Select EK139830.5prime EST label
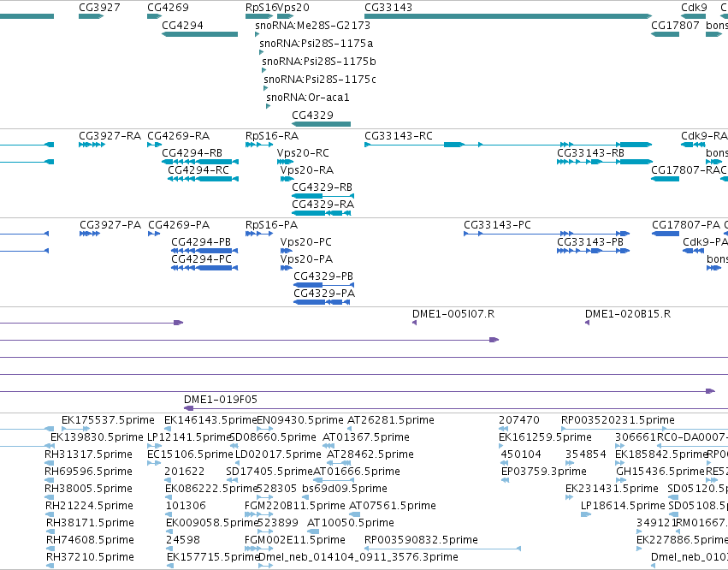Image resolution: width=728 pixels, height=570 pixels. pyautogui.click(x=97, y=437)
